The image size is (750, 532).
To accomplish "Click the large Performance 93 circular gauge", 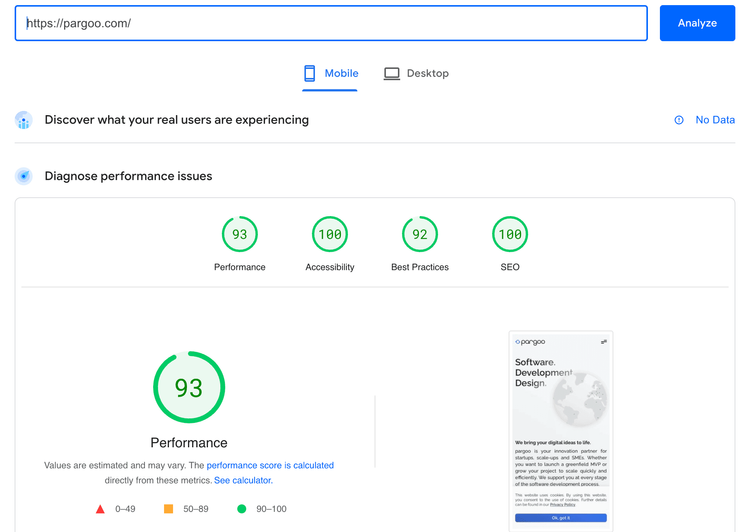I will pyautogui.click(x=189, y=387).
